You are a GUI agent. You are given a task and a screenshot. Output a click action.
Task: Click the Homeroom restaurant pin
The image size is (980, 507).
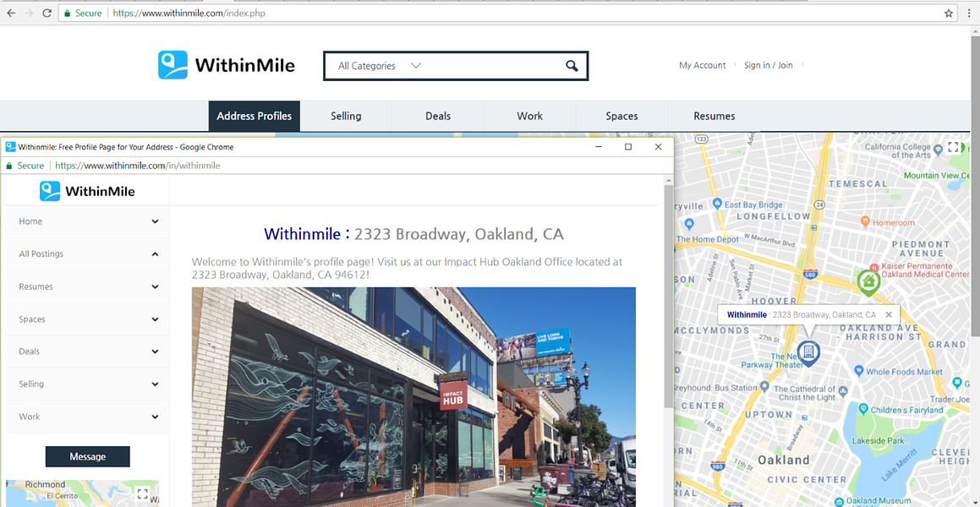pyautogui.click(x=865, y=221)
